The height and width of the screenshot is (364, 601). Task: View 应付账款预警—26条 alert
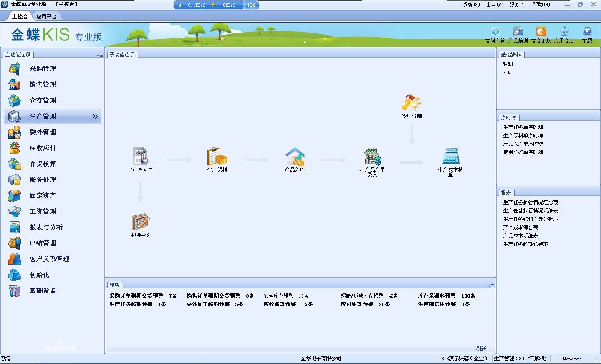pos(365,304)
